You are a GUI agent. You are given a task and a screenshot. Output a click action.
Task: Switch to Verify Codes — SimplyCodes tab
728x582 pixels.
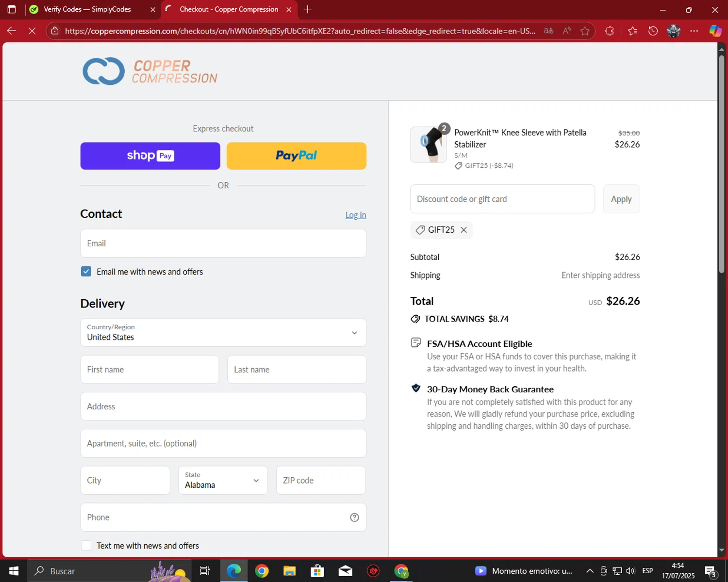tap(87, 9)
